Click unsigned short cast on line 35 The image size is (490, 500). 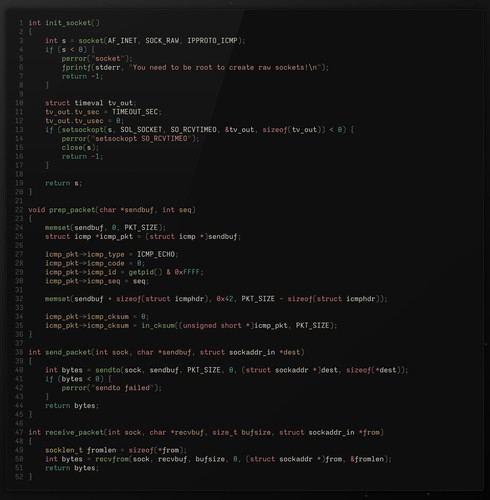pos(212,325)
